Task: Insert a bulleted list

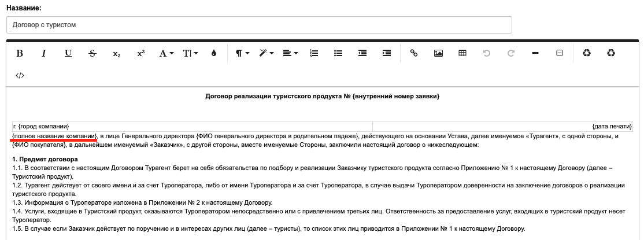Action: click(x=339, y=53)
